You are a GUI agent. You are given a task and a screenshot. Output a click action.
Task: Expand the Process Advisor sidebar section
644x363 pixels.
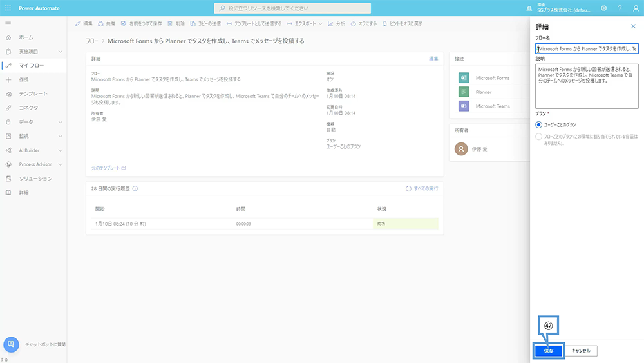pos(61,164)
